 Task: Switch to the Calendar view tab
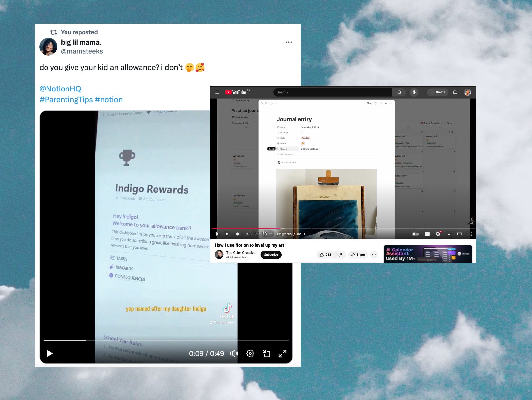click(x=240, y=117)
